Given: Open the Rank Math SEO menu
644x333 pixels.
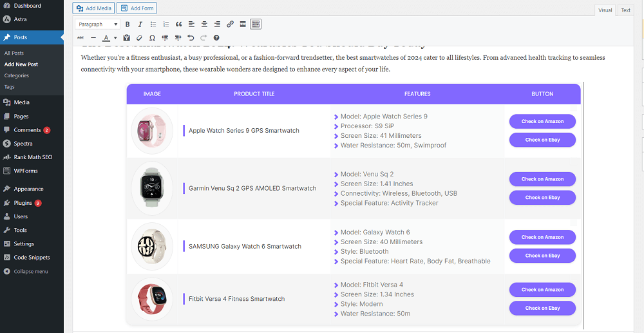Looking at the screenshot, I should 32,157.
